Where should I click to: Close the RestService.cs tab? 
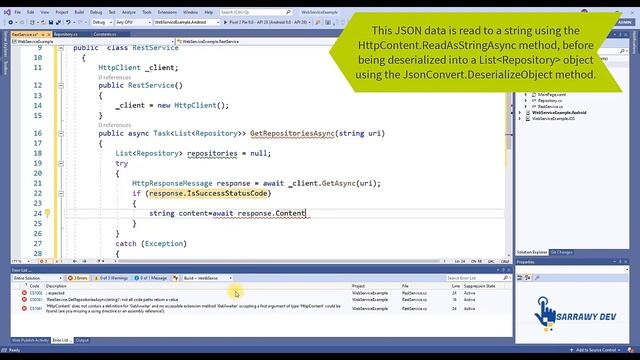coord(48,35)
